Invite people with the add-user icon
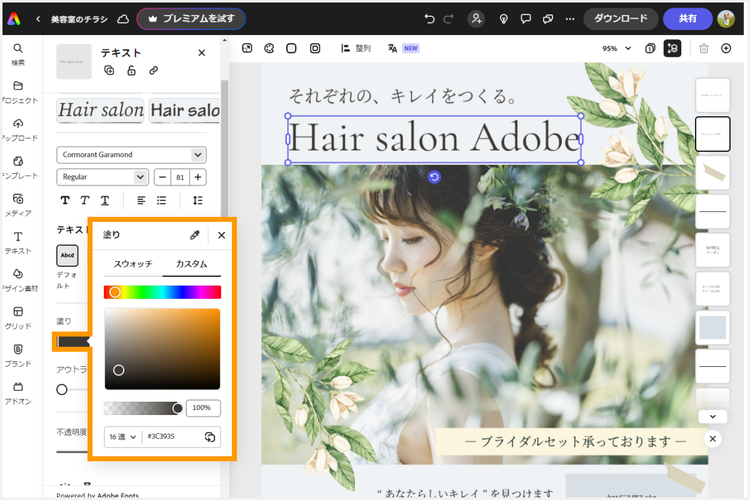This screenshot has width=750, height=500. (x=476, y=19)
